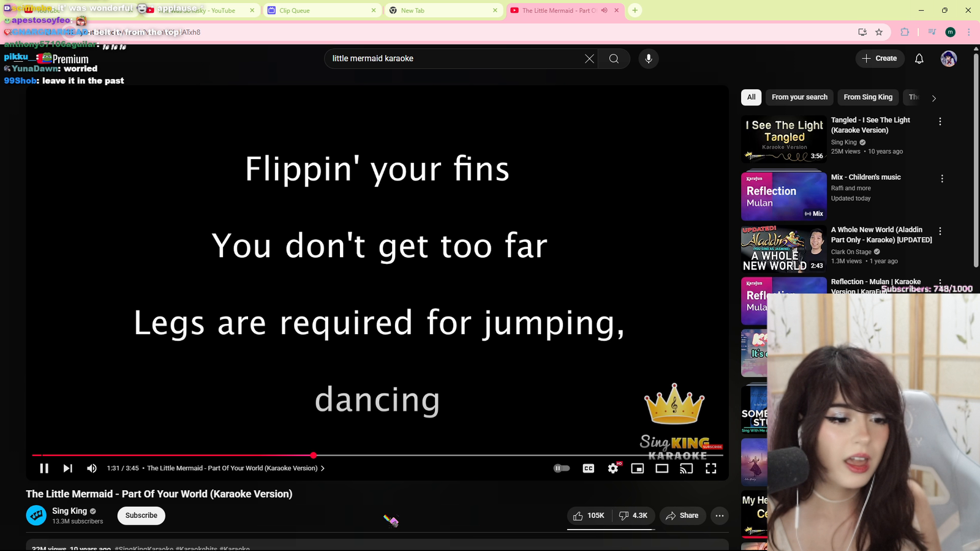Toggle the autoplay switch
The width and height of the screenshot is (980, 551).
tap(562, 468)
